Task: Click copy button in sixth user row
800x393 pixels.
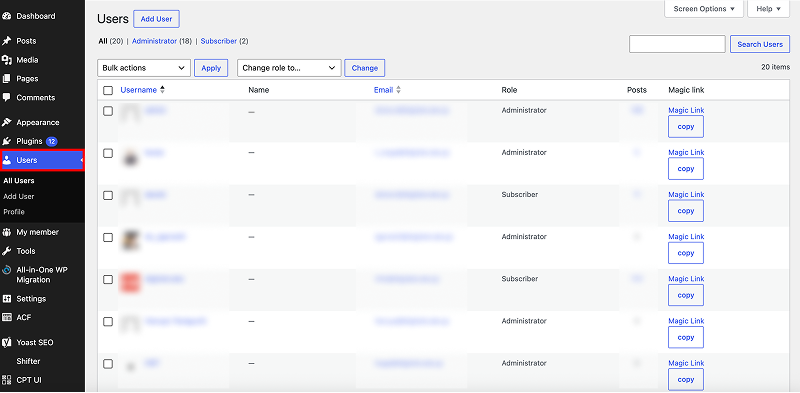Action: point(686,337)
